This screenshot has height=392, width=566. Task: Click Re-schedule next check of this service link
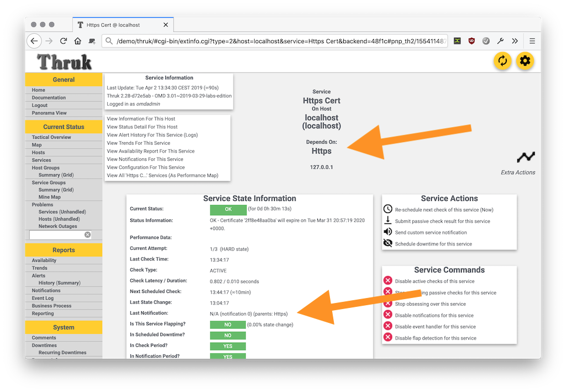coord(444,210)
